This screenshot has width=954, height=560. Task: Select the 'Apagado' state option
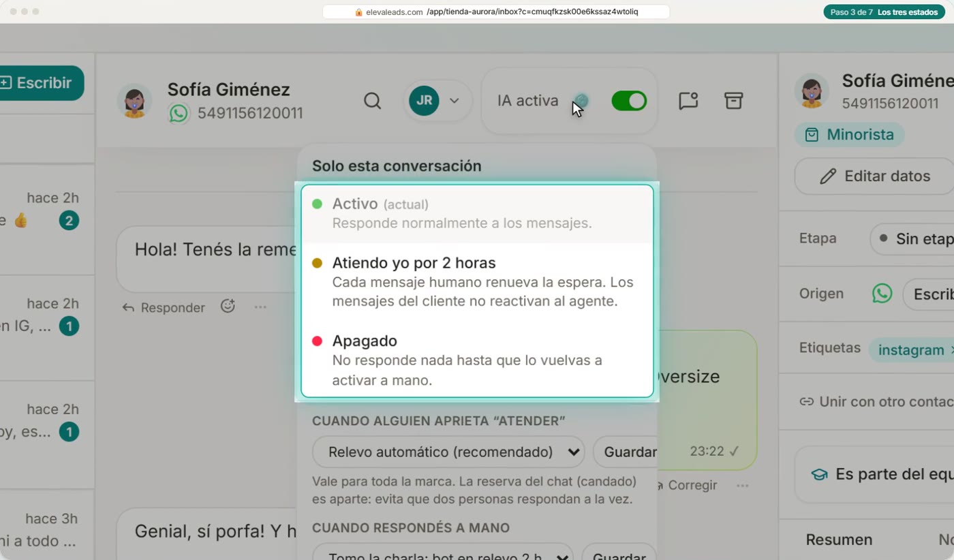pyautogui.click(x=477, y=360)
